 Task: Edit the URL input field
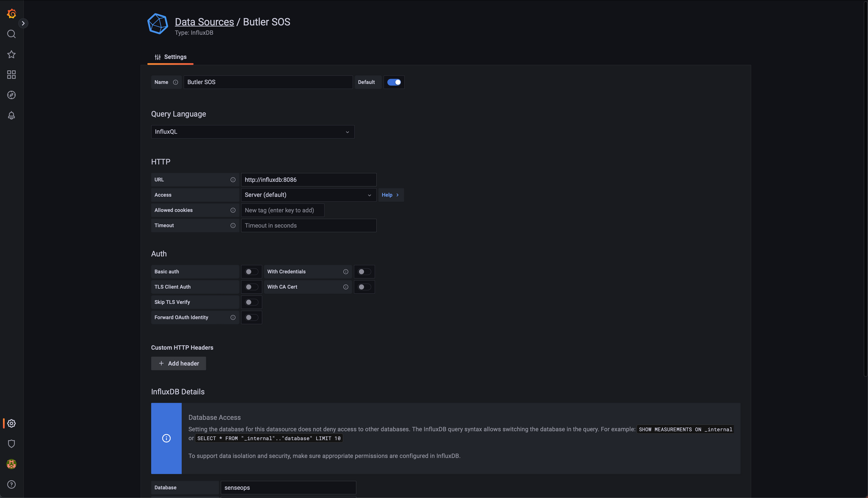[309, 180]
